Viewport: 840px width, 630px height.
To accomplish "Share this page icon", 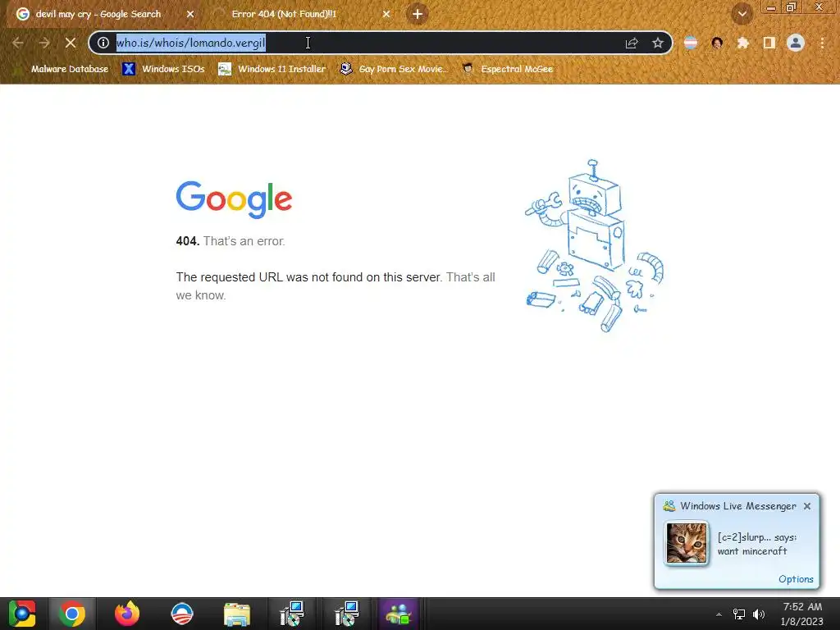I will tap(632, 43).
